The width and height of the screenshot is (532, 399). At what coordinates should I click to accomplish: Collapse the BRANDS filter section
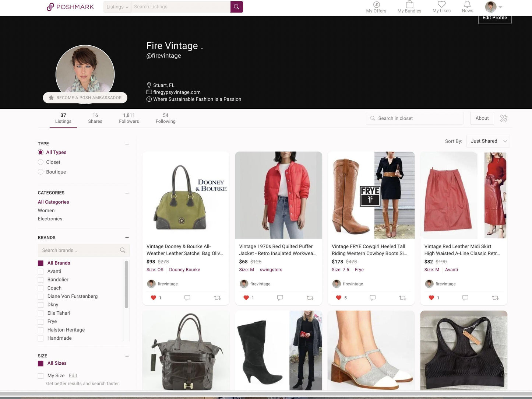click(127, 238)
